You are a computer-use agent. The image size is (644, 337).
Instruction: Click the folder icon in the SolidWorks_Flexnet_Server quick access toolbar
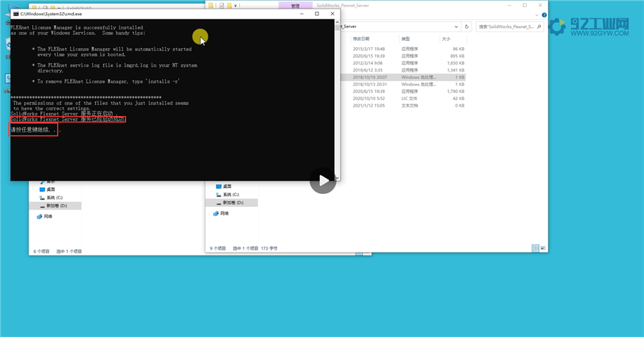[210, 5]
